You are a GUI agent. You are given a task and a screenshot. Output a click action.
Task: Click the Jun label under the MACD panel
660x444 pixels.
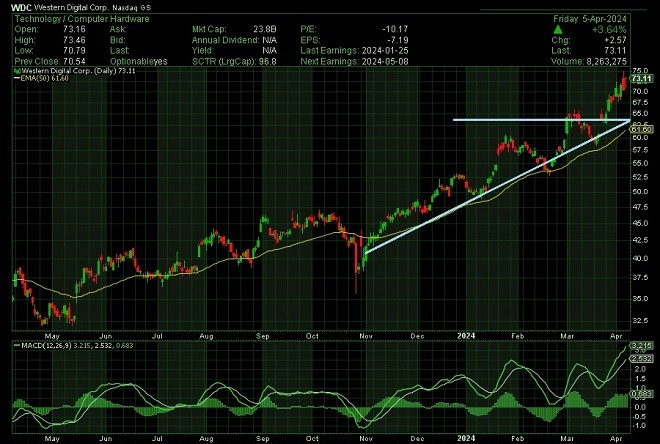point(106,439)
